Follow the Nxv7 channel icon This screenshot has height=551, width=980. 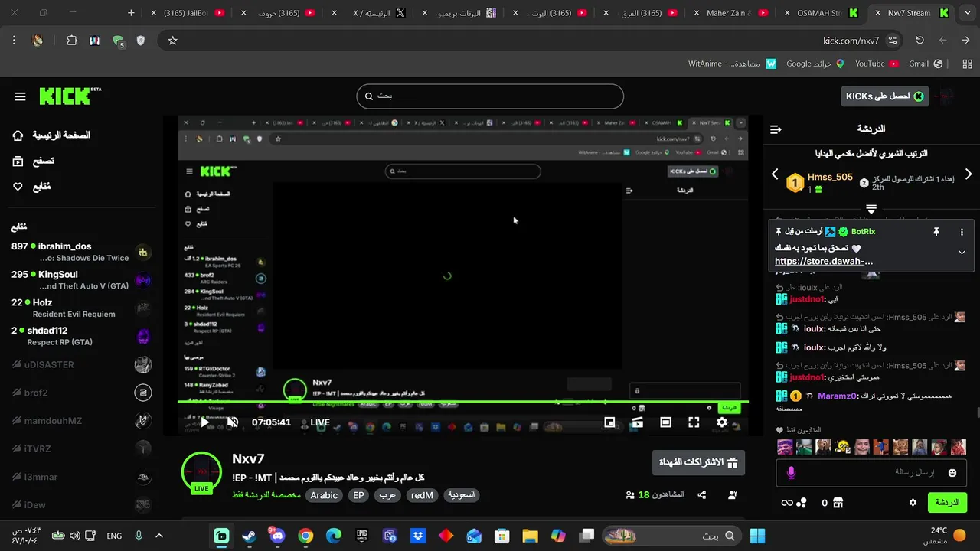pyautogui.click(x=733, y=495)
